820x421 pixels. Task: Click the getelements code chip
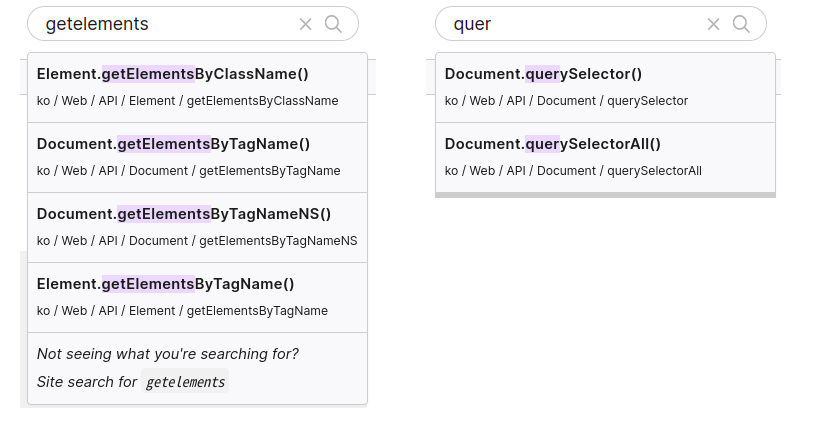185,382
